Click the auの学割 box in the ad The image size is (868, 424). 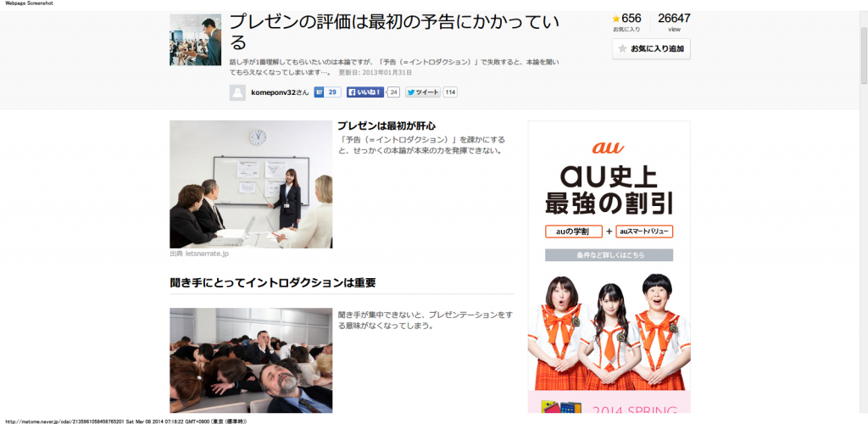pos(574,232)
